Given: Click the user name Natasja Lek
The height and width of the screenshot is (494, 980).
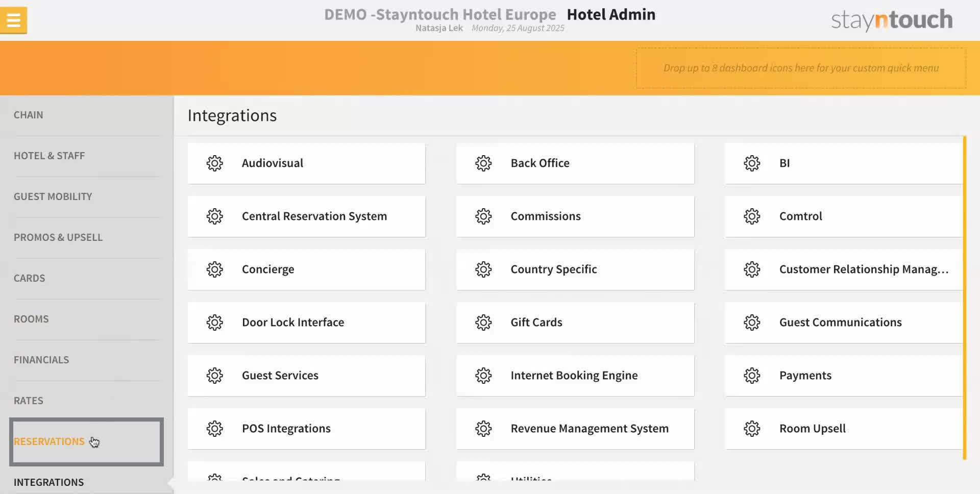Looking at the screenshot, I should click(x=439, y=28).
